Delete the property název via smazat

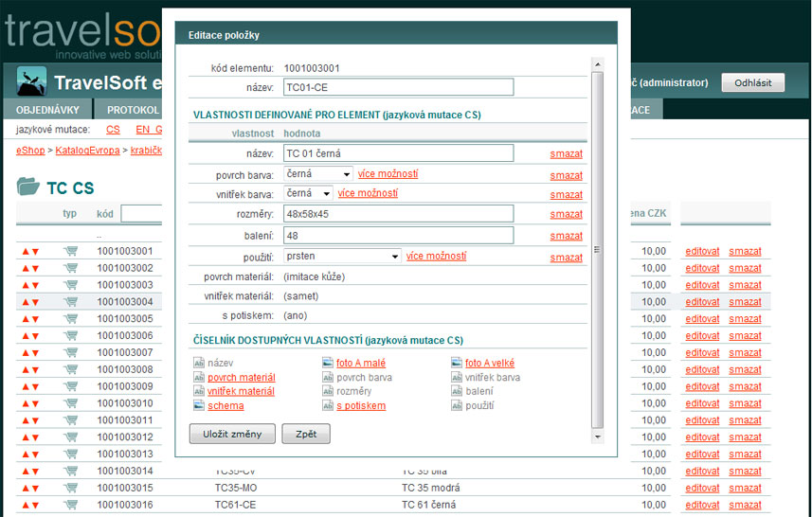click(x=566, y=154)
